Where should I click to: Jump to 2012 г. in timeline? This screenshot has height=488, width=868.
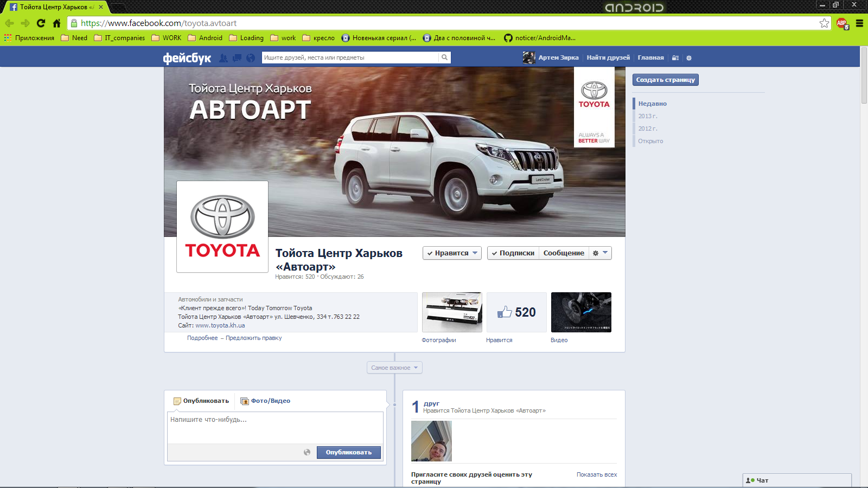[x=648, y=129]
